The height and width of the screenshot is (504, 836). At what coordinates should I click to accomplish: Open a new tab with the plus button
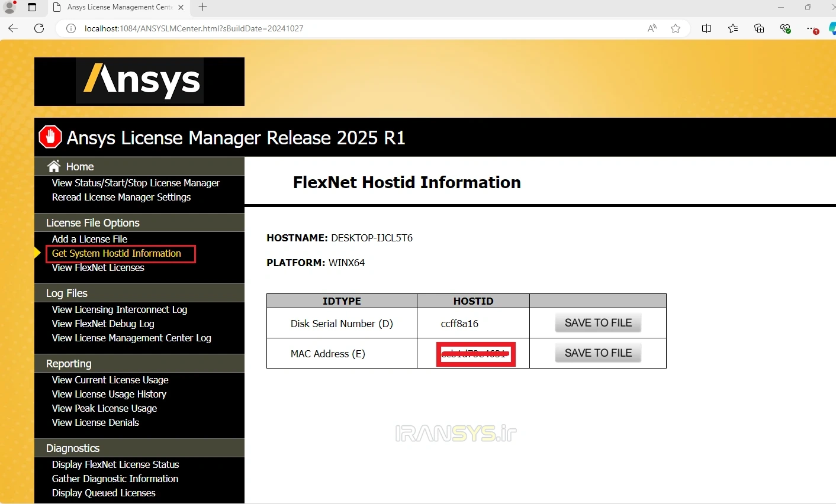[202, 7]
